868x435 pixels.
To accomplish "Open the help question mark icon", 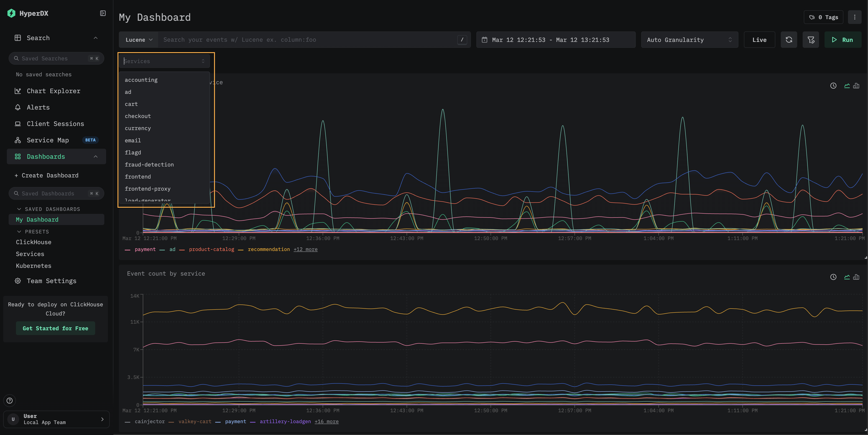I will tap(10, 401).
